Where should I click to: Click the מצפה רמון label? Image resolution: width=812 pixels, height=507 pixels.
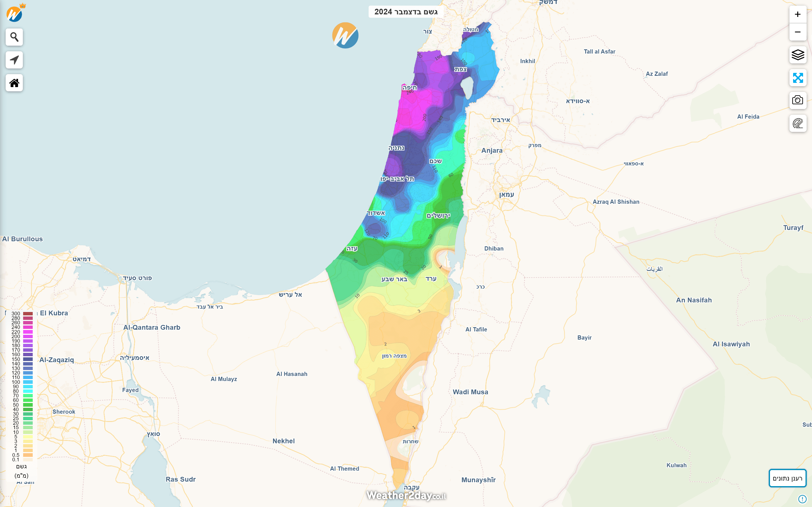coord(394,356)
